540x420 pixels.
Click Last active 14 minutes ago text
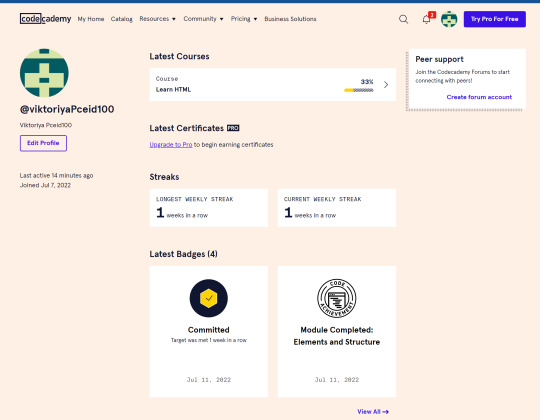[x=56, y=176]
